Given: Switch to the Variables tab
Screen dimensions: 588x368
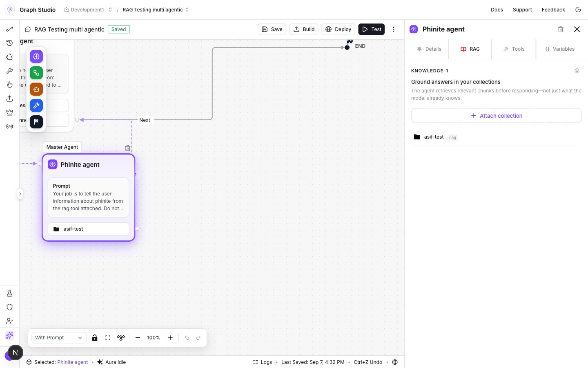Looking at the screenshot, I should pos(559,49).
